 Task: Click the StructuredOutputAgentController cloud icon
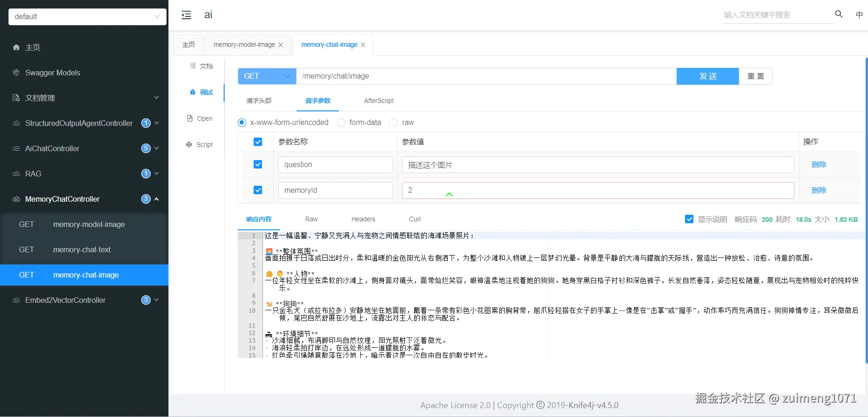click(x=16, y=123)
